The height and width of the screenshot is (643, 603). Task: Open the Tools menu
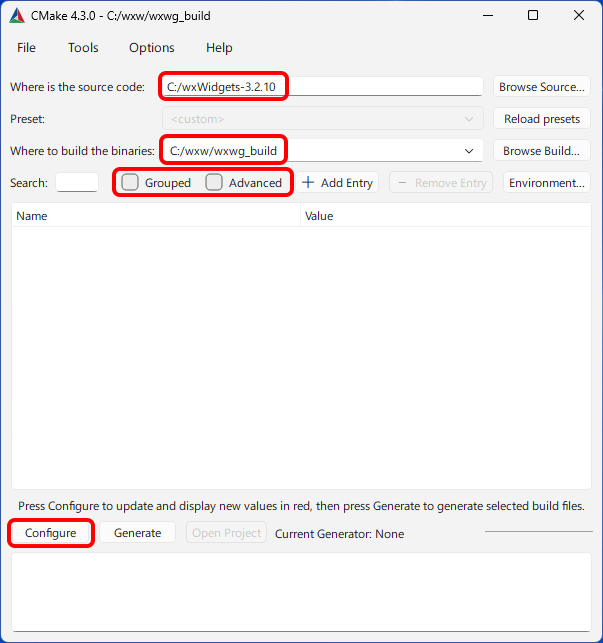pyautogui.click(x=83, y=48)
